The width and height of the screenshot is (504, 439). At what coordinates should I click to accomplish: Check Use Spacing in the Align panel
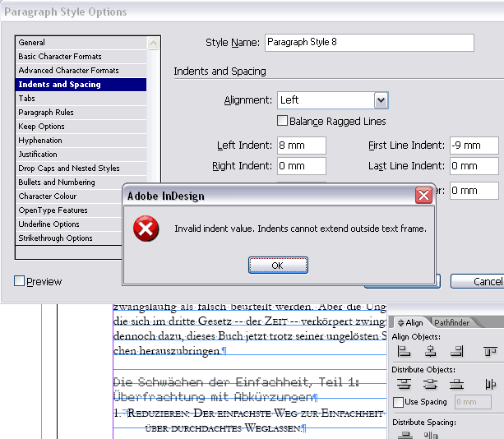click(x=398, y=402)
